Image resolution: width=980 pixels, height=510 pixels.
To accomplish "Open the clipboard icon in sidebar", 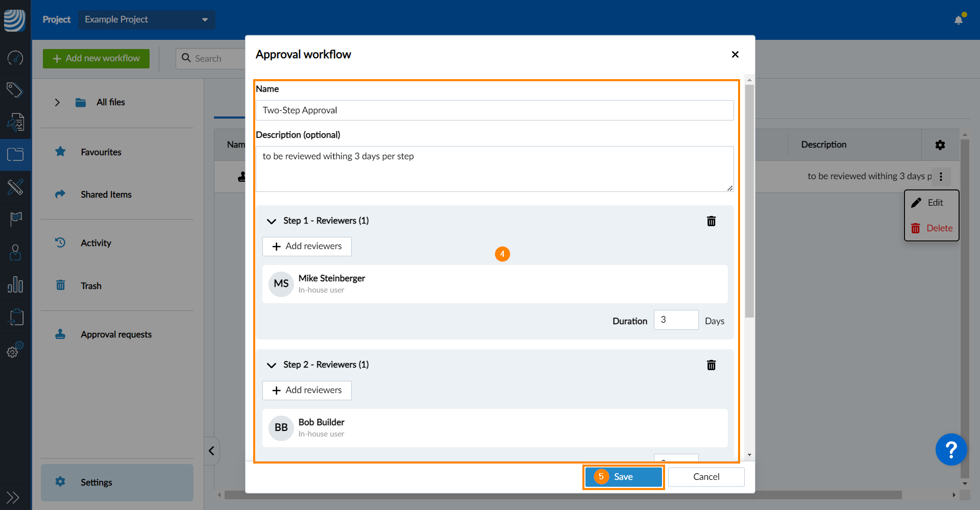I will click(16, 317).
